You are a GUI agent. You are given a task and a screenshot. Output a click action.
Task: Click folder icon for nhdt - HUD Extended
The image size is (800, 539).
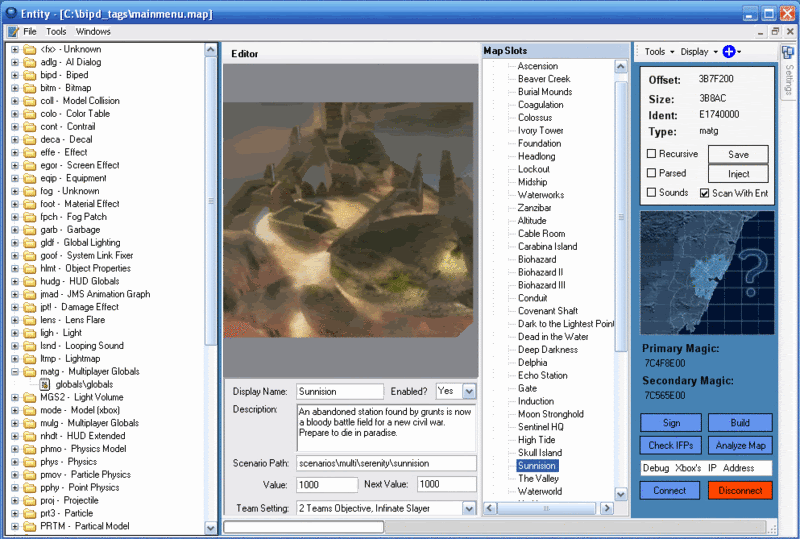click(x=30, y=436)
